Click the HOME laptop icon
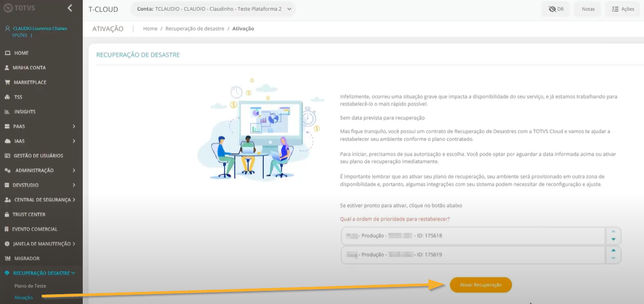Viewport: 644px width, 304px height. 7,53
